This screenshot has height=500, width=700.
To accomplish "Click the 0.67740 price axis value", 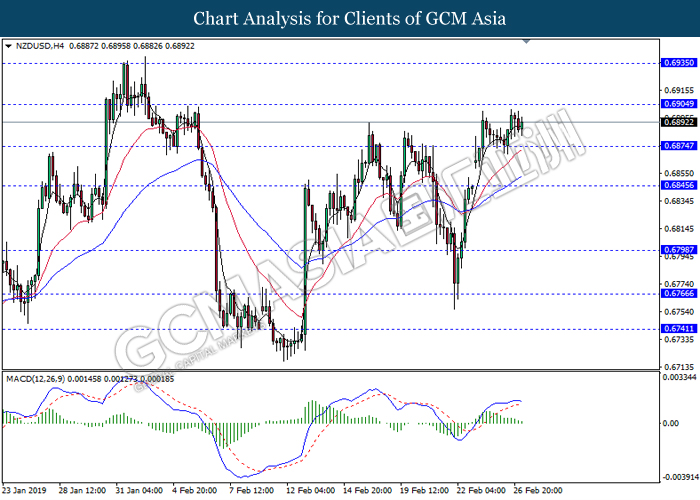I will click(679, 284).
